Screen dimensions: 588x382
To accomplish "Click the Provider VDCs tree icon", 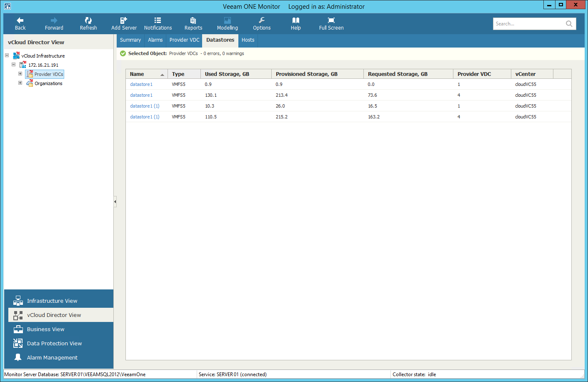I will [30, 74].
